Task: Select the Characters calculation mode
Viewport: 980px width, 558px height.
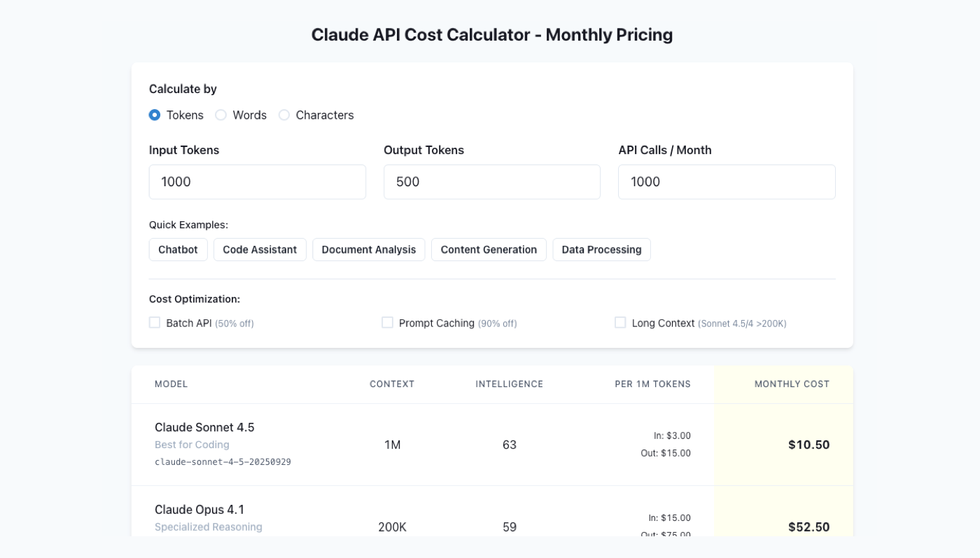Action: click(284, 115)
